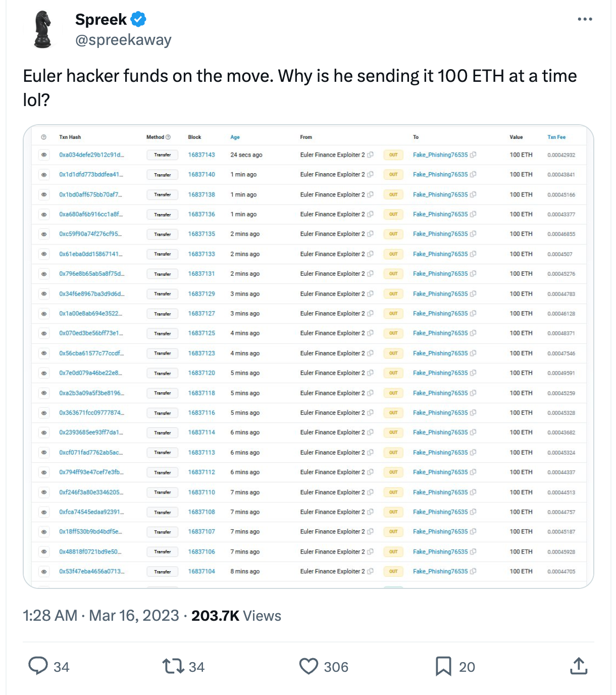Image resolution: width=616 pixels, height=695 pixels.
Task: Click the Txn Fee column header
Action: point(556,137)
